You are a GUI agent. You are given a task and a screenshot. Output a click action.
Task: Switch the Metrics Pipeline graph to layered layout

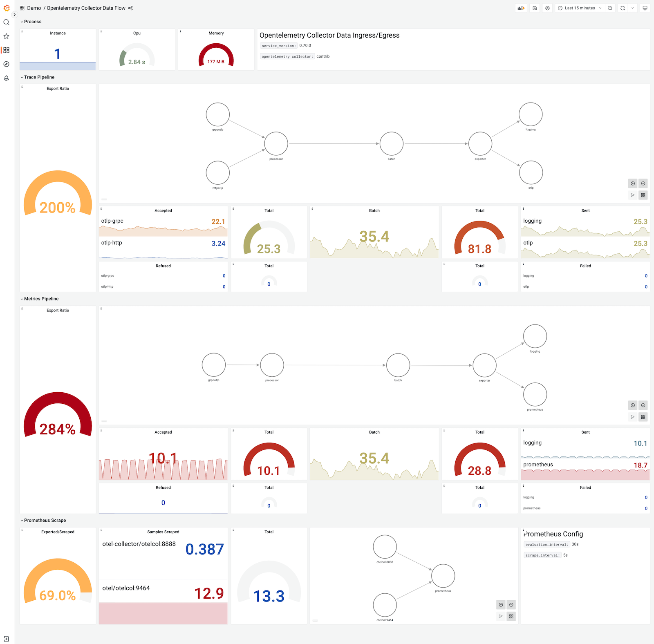point(633,417)
